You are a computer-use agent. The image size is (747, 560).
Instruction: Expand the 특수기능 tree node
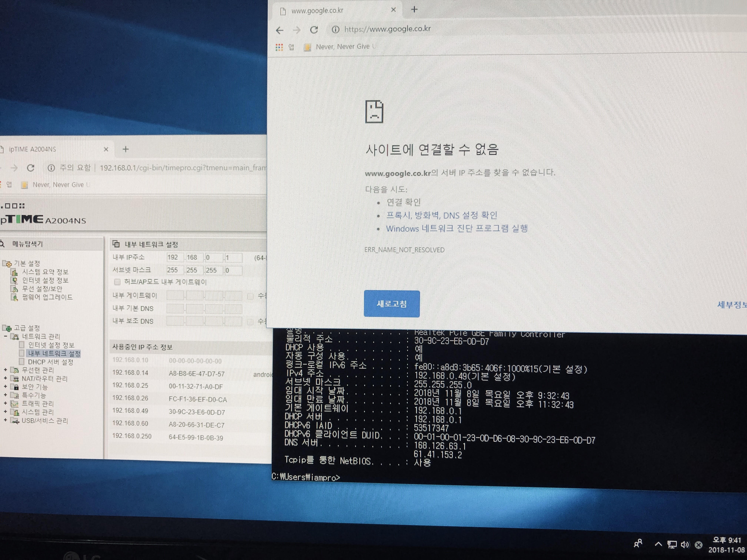pos(5,395)
